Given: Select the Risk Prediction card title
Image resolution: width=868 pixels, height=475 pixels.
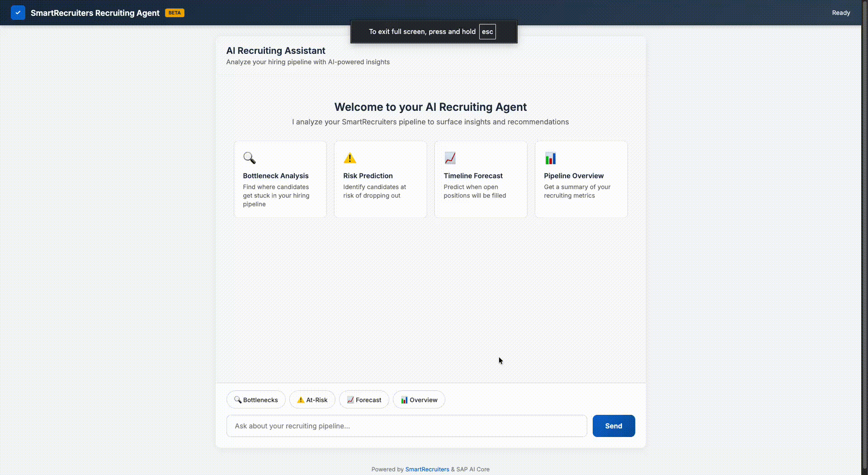Looking at the screenshot, I should point(368,176).
